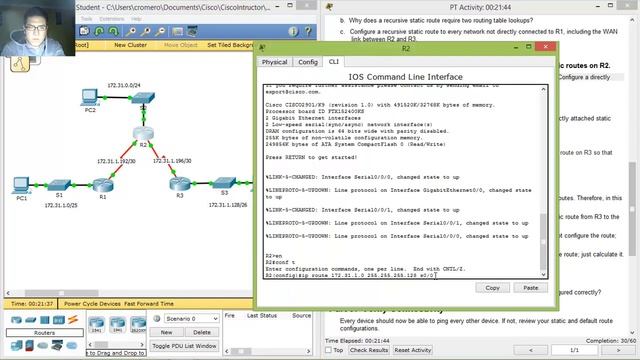Switch to the Config tab in R2
Screen dimensions: 640x360
click(308, 62)
